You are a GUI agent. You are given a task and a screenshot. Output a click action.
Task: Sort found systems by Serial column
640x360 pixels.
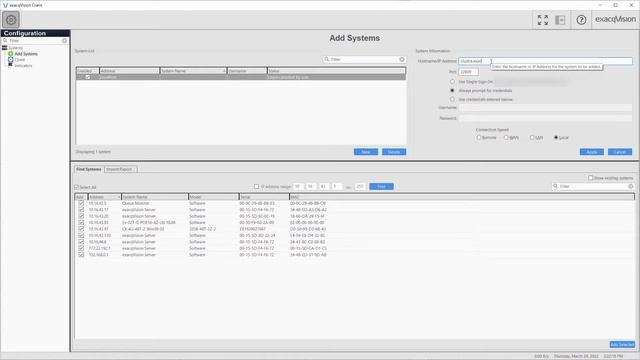(x=264, y=197)
